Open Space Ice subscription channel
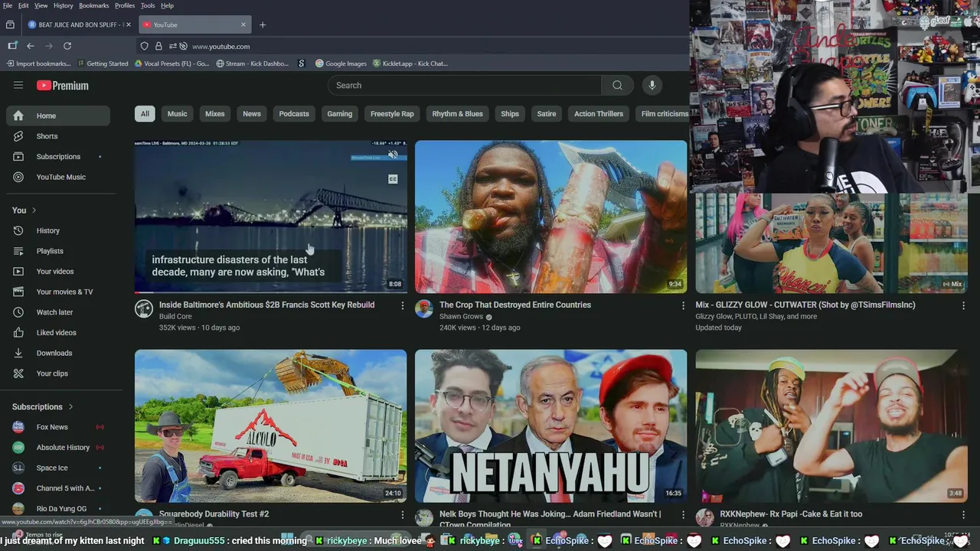The height and width of the screenshot is (551, 980). point(58,468)
